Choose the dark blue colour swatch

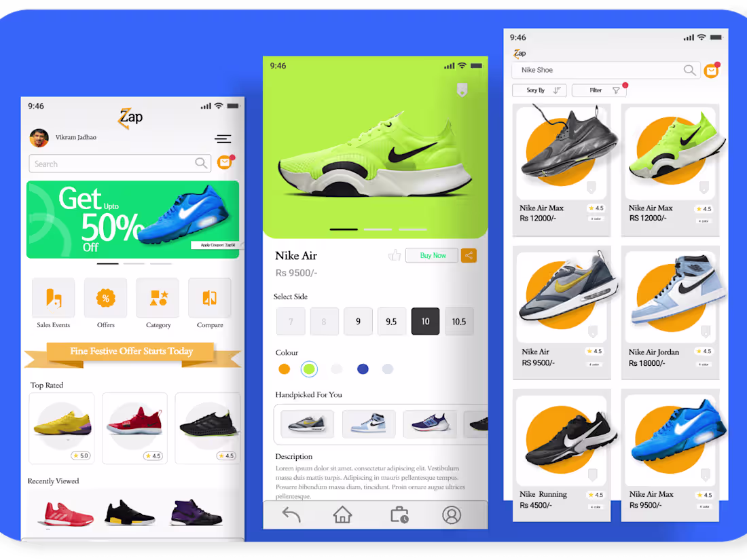(363, 369)
